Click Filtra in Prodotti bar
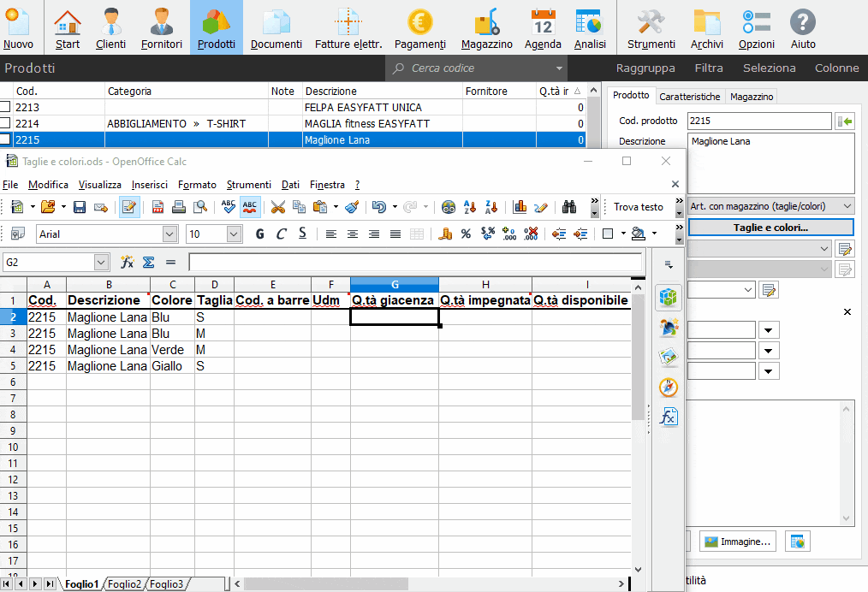 click(x=709, y=68)
